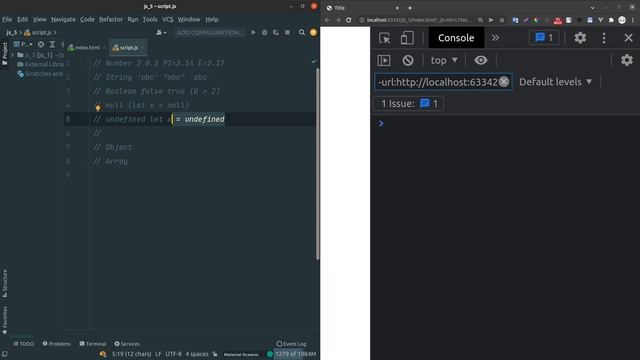Click the editor vertical scrollbar

coord(318,163)
